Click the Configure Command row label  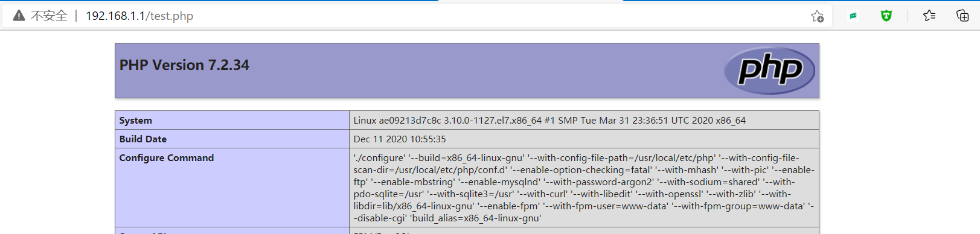coord(167,158)
